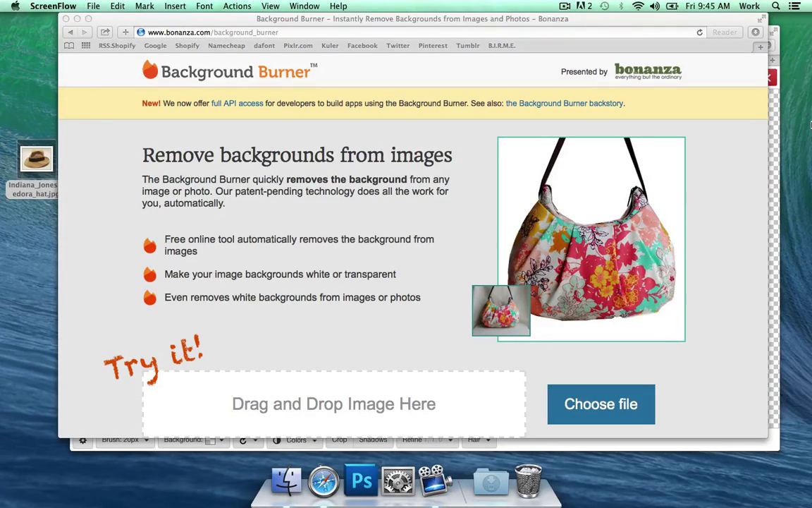Open Notification Center list icon
This screenshot has width=812, height=508.
tap(794, 6)
